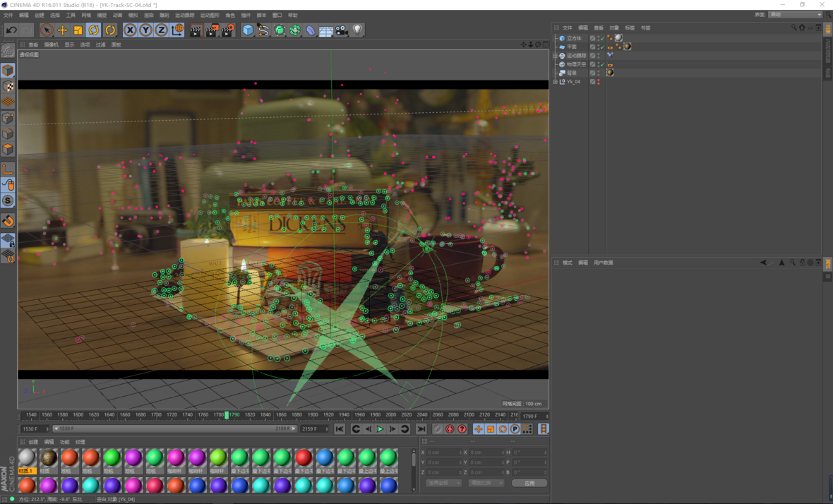Click the Undo arrow icon
833x504 pixels.
11,30
